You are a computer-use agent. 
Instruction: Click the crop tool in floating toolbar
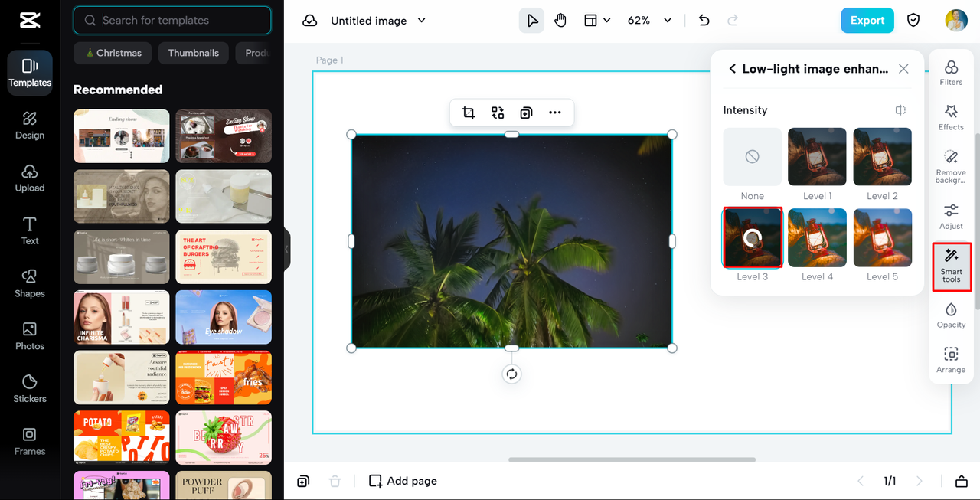(x=469, y=113)
